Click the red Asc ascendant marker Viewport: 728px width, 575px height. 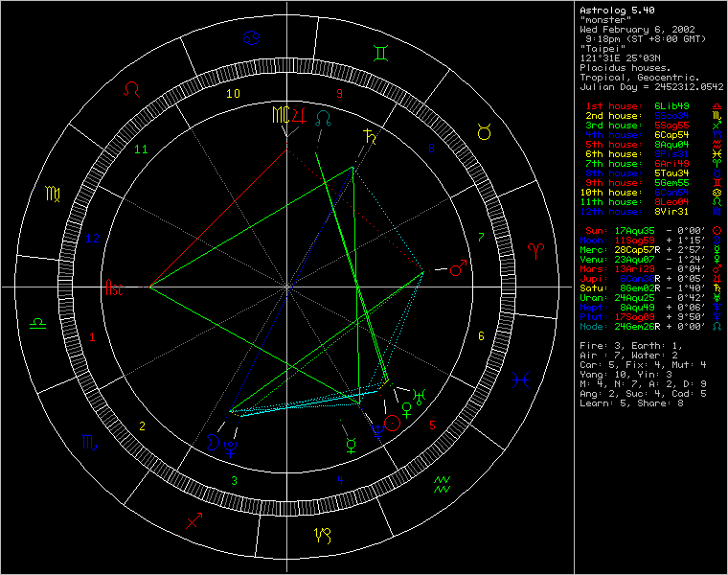coord(114,287)
